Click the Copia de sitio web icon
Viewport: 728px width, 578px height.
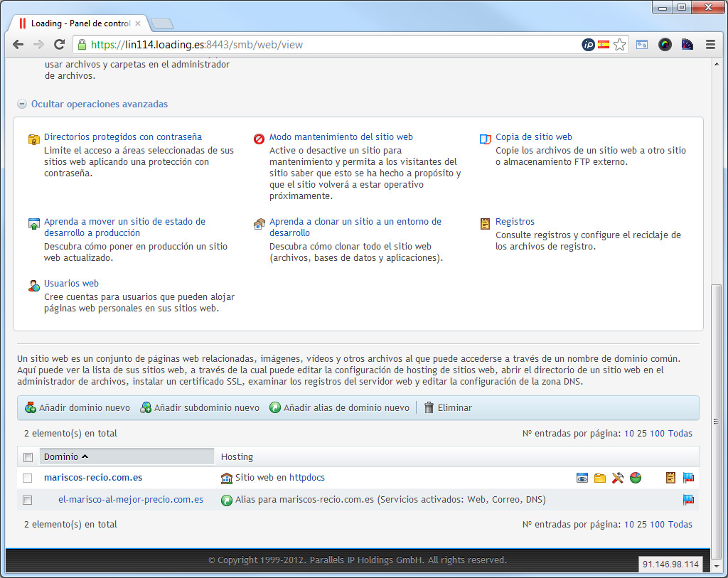[485, 139]
